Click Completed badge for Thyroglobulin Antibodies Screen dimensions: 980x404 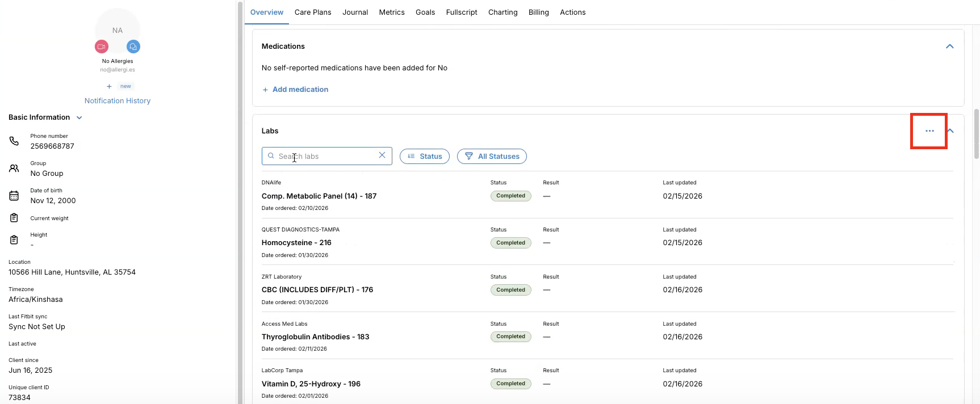click(511, 336)
